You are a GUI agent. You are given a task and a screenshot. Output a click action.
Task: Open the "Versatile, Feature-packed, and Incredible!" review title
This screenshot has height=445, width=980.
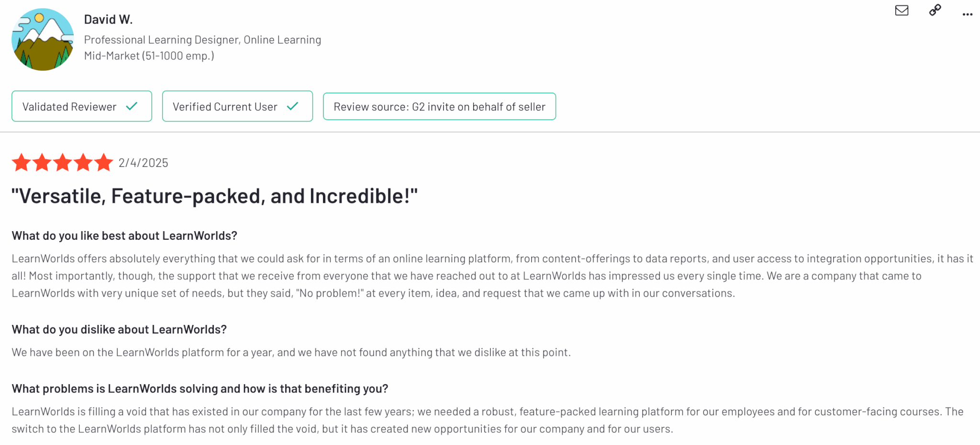click(214, 196)
